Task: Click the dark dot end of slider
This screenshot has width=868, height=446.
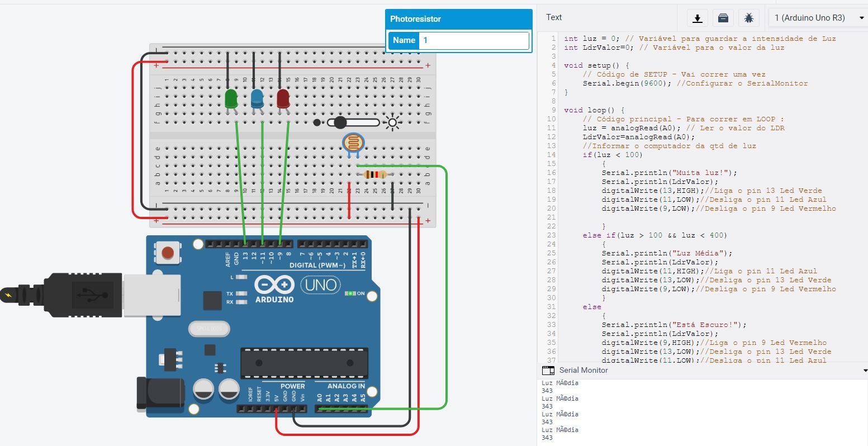Action: coord(317,122)
